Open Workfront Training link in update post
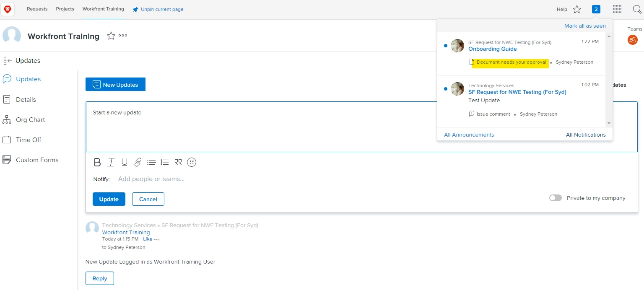This screenshot has height=290, width=644. (x=126, y=232)
